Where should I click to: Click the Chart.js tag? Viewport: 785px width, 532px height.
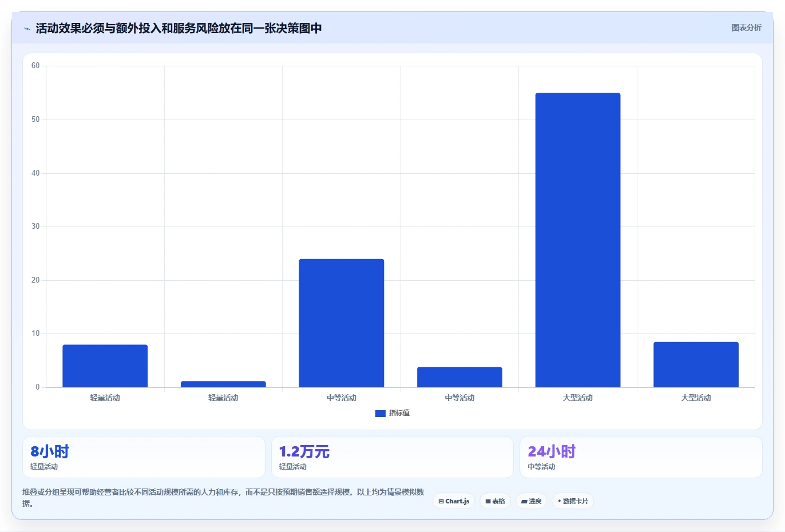[454, 501]
